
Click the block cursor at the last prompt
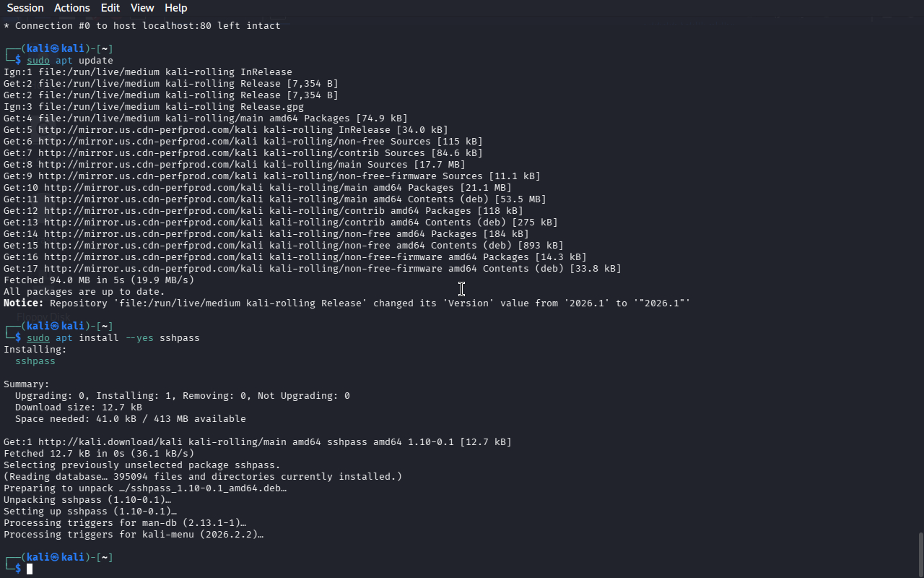[x=30, y=569]
